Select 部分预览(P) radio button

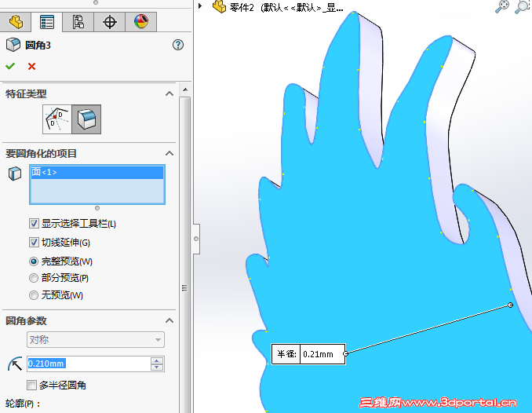pos(34,278)
